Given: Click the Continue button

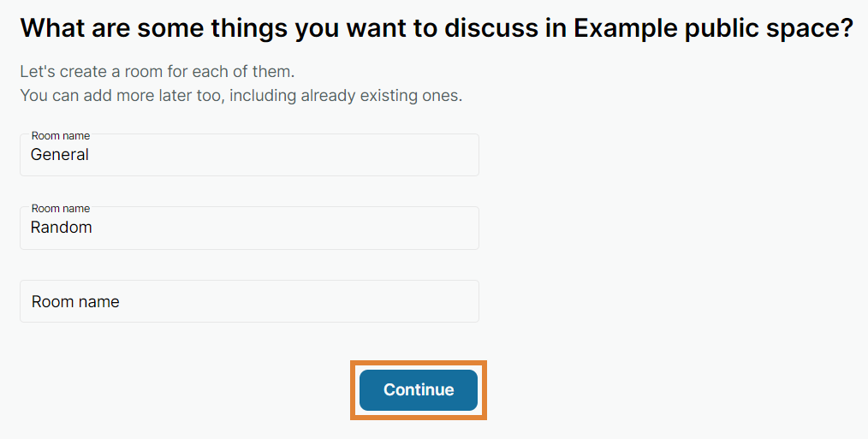Looking at the screenshot, I should click(x=419, y=390).
